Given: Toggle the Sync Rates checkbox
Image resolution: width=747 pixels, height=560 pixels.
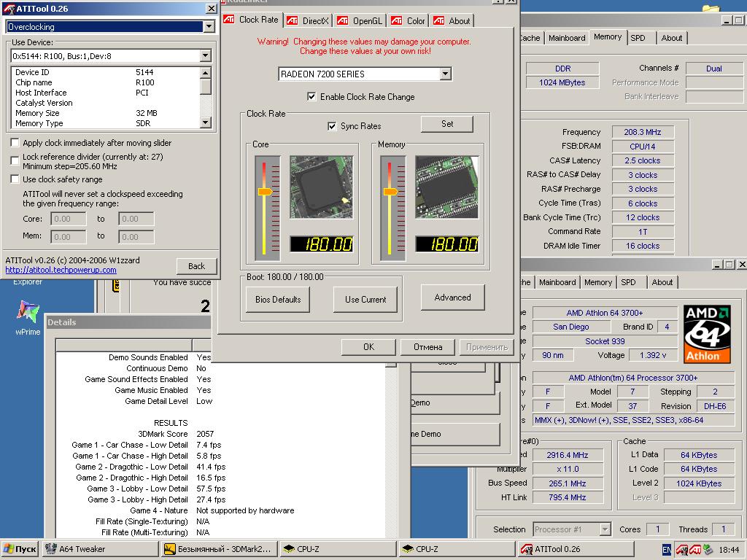Looking at the screenshot, I should tap(332, 126).
